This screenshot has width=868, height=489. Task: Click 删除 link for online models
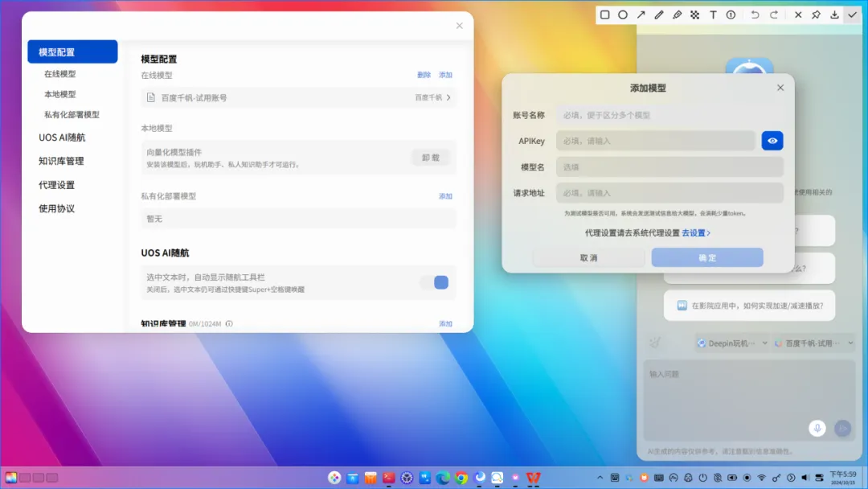tap(424, 75)
